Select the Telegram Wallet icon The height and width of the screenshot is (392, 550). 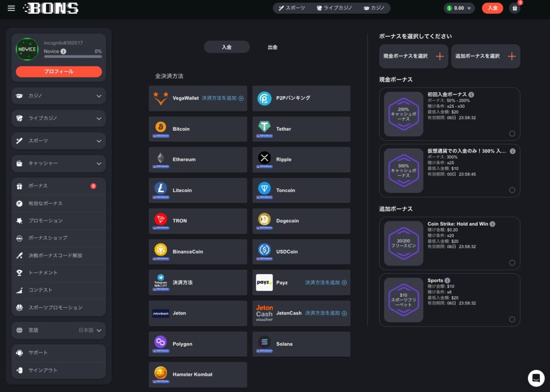coord(160,281)
